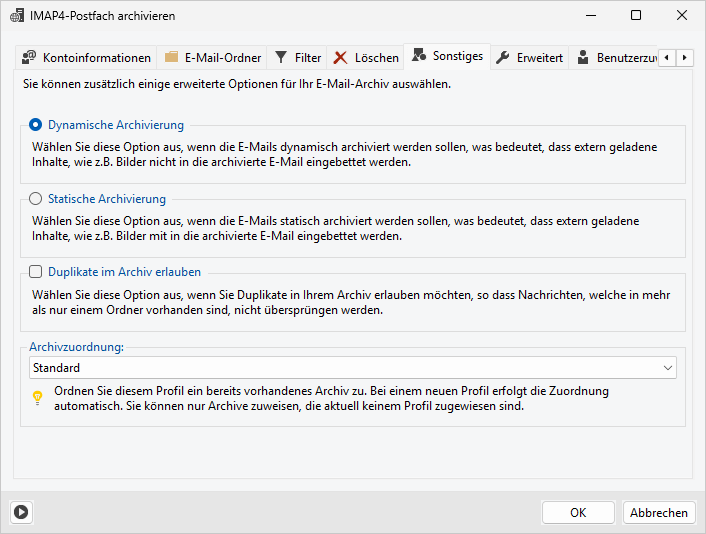This screenshot has width=706, height=534.
Task: Select Dynamische Archivierung radio button
Action: (36, 125)
